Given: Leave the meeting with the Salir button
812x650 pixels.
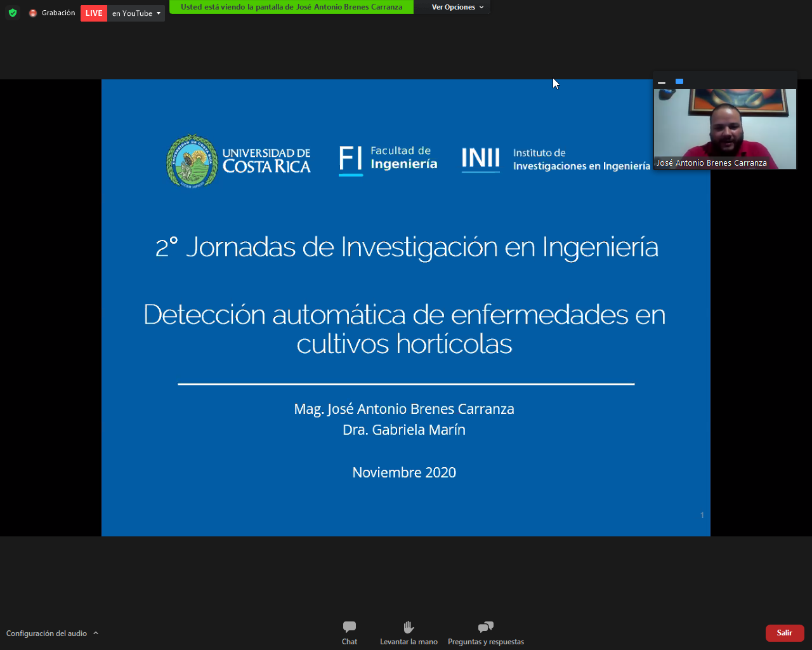Looking at the screenshot, I should (785, 633).
